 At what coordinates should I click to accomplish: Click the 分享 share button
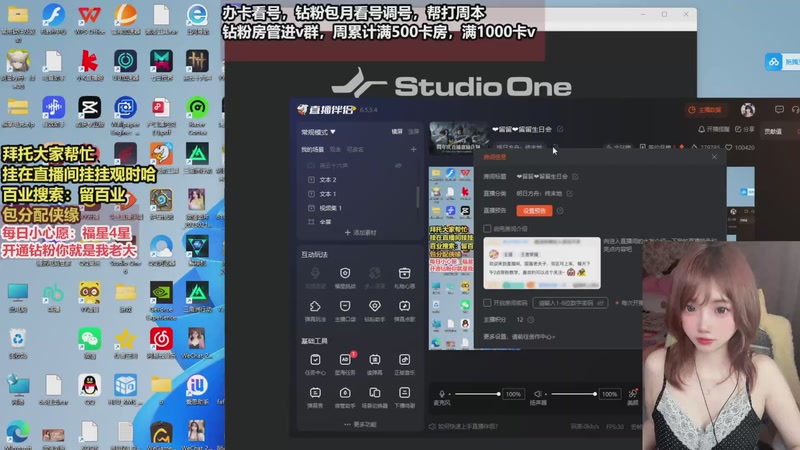[744, 130]
